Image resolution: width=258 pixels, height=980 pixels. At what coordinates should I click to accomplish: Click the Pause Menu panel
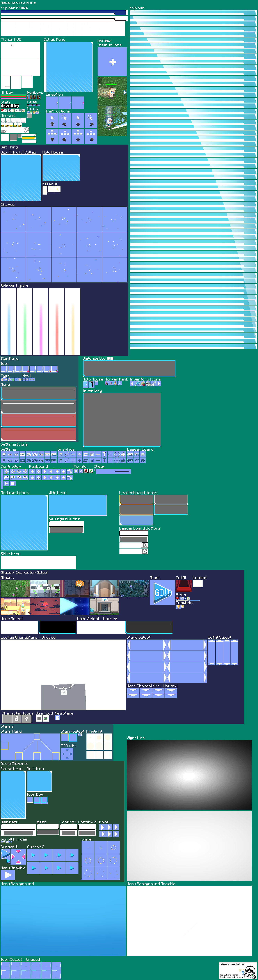[13, 794]
